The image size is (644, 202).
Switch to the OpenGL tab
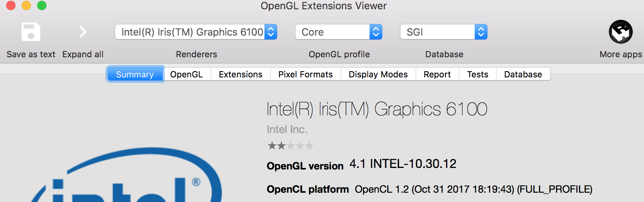(x=187, y=74)
